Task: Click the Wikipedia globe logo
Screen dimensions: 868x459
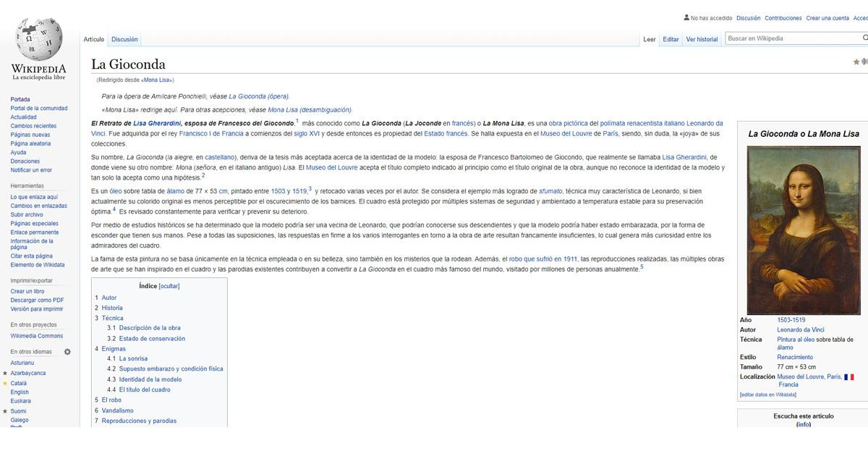Action: [39, 39]
